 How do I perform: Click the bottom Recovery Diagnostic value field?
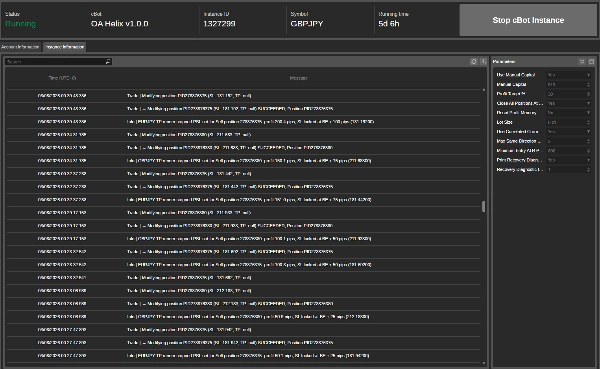click(x=566, y=170)
